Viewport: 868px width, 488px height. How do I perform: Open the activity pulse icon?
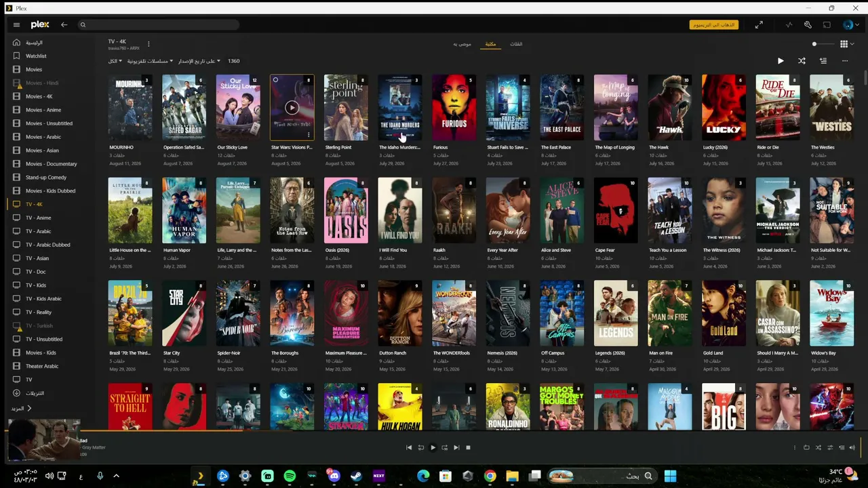click(789, 25)
